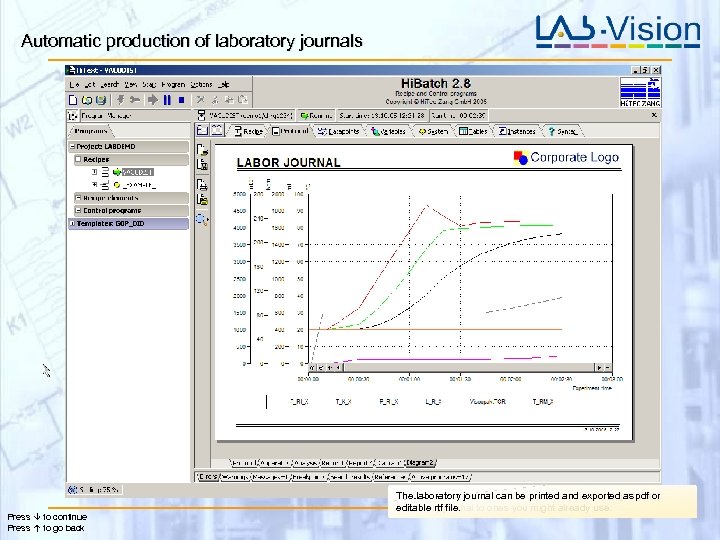
Task: Switch to the Variables tab
Action: [x=388, y=131]
